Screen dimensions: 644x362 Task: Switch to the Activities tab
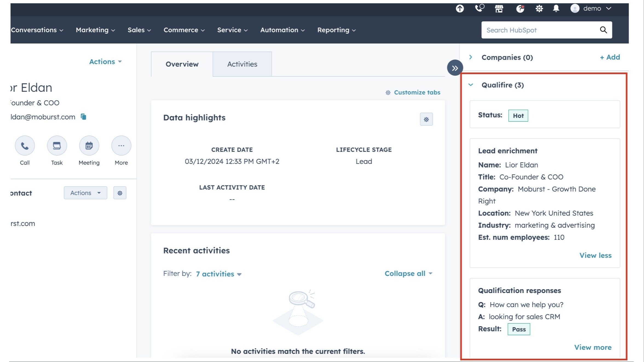point(242,64)
